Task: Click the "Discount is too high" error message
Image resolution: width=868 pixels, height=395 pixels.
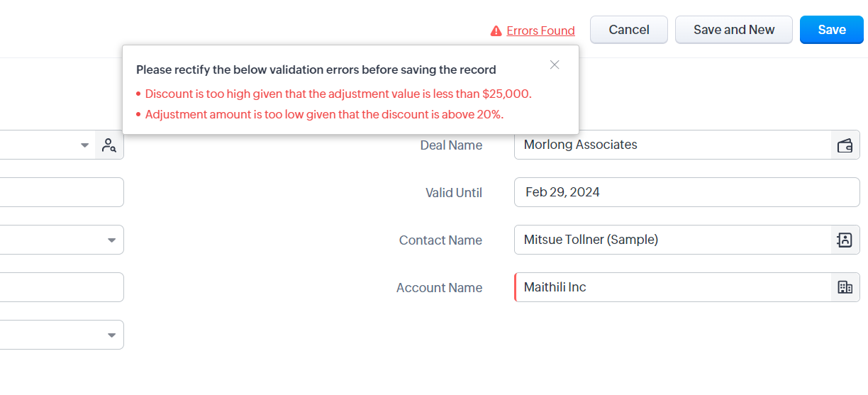Action: point(338,94)
